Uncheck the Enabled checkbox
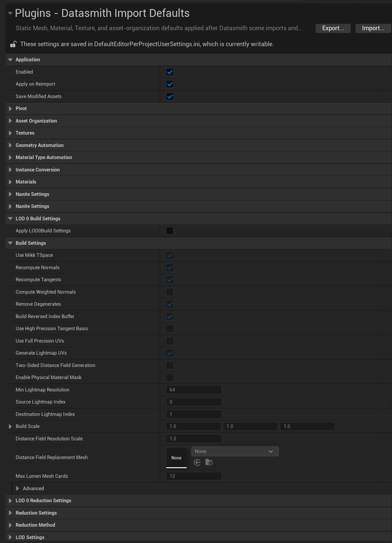The image size is (392, 543). 170,72
